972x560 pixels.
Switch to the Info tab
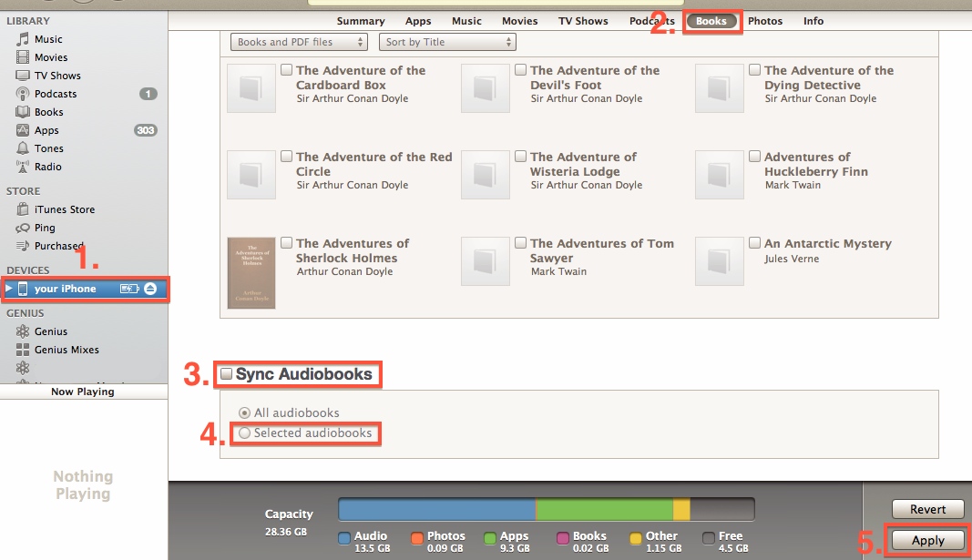813,21
